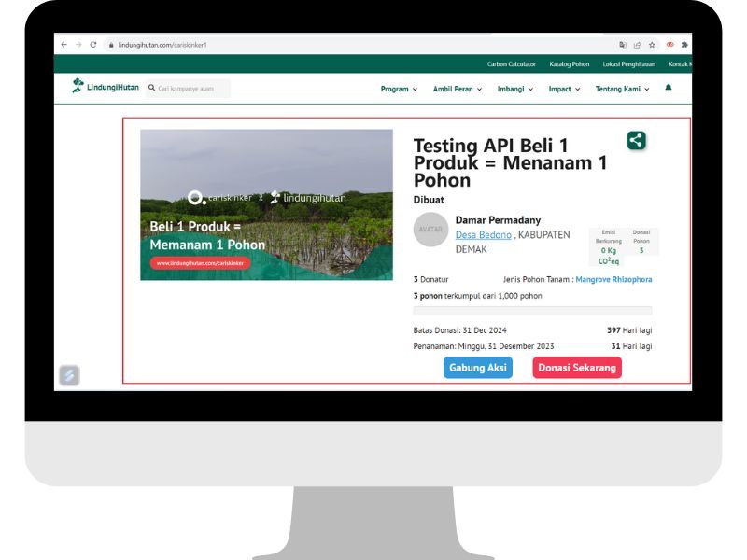Click the gray AVATAR circle
This screenshot has height=560, width=747.
coord(430,229)
